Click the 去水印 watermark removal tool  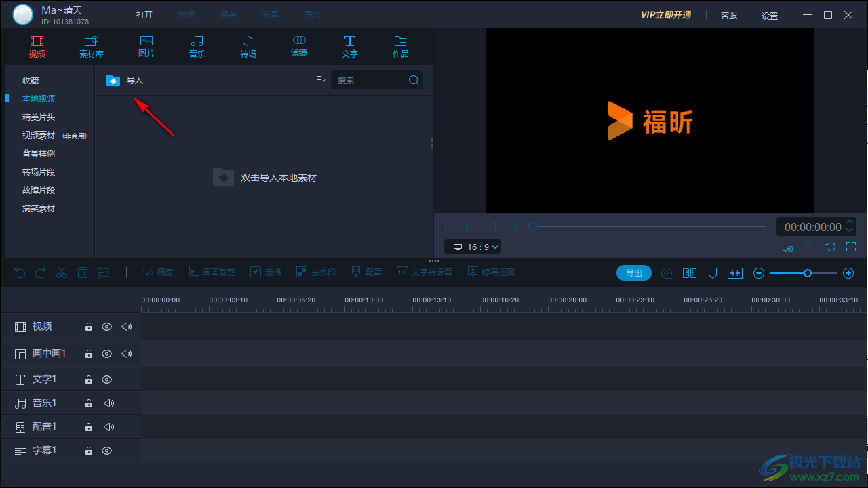[x=316, y=272]
